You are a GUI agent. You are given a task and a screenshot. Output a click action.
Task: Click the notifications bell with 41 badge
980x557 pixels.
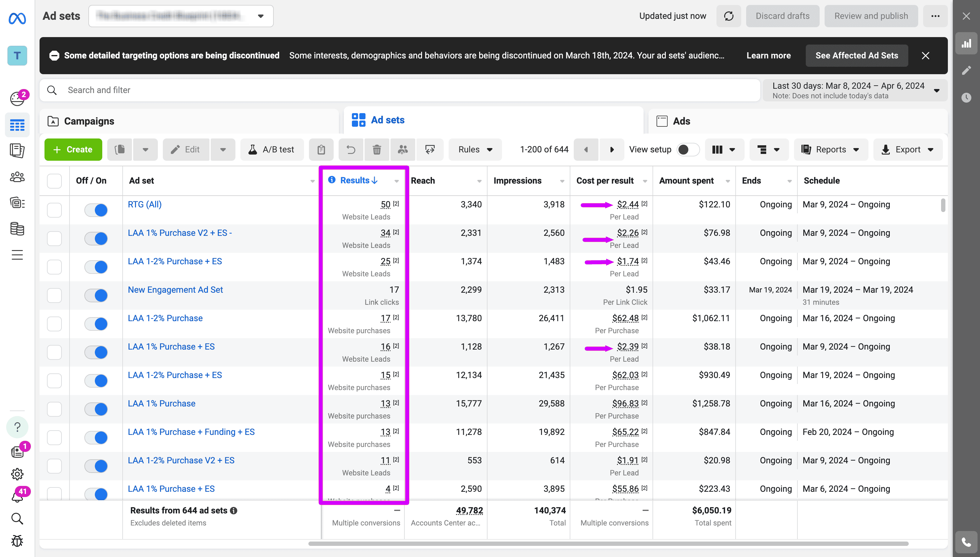(17, 496)
